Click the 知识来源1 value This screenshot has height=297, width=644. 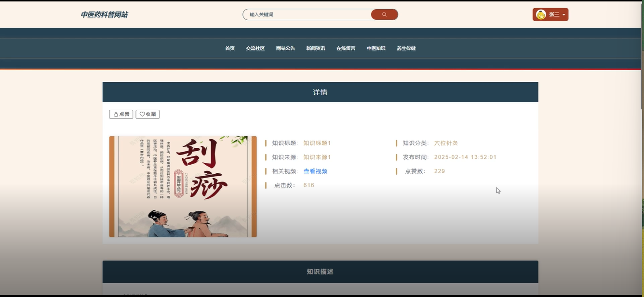tap(317, 157)
